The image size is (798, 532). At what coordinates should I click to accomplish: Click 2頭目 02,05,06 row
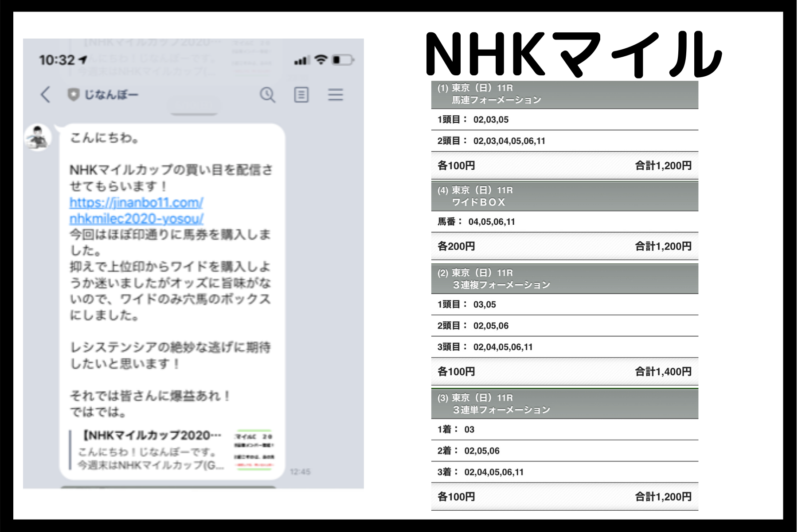click(564, 325)
